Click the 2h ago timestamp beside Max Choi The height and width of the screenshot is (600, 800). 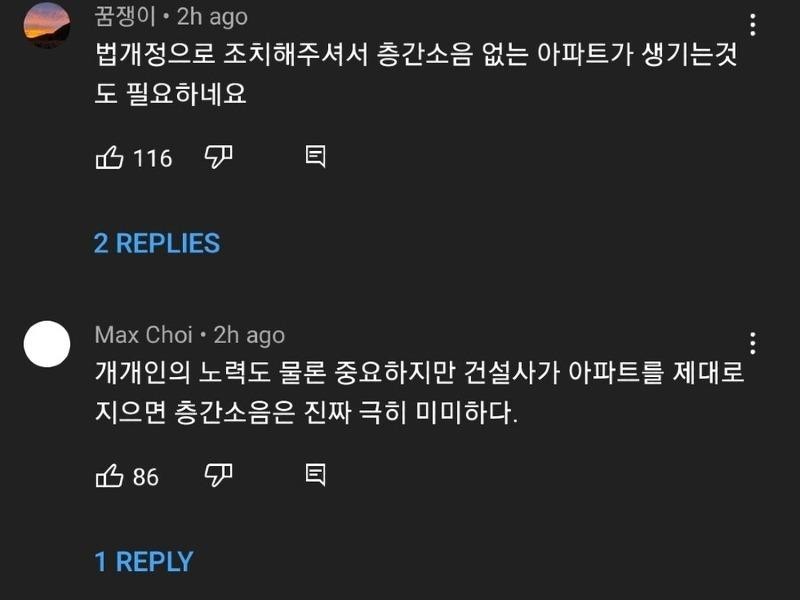[250, 335]
